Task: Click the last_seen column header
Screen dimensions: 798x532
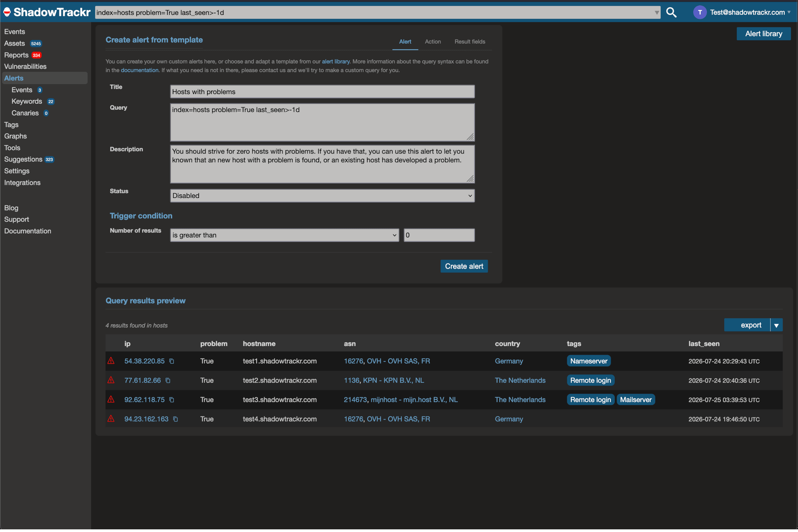Action: coord(704,344)
